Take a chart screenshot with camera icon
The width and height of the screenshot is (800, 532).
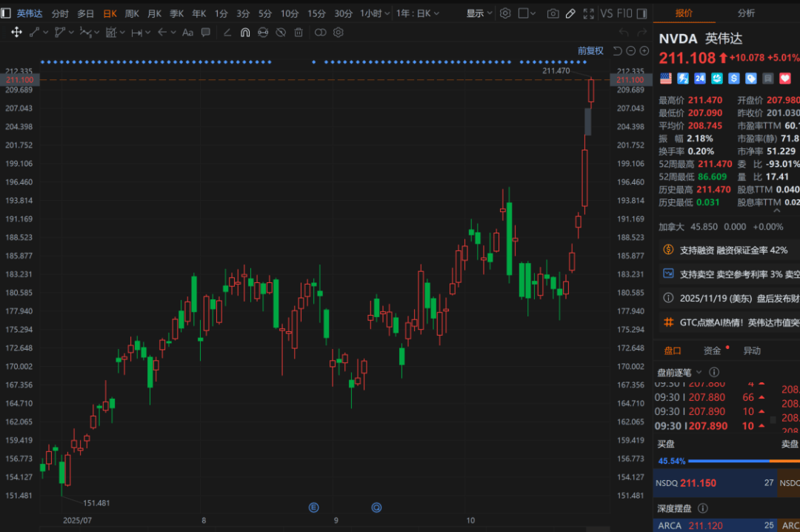[553, 13]
